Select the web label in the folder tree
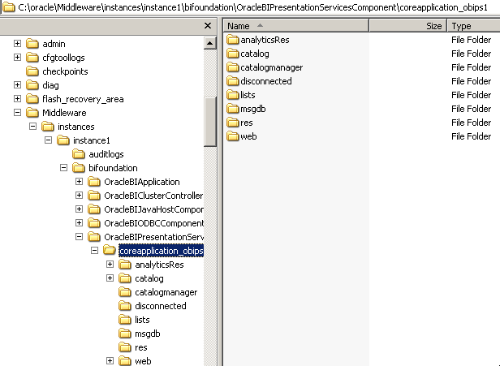The height and width of the screenshot is (366, 500). [x=143, y=361]
